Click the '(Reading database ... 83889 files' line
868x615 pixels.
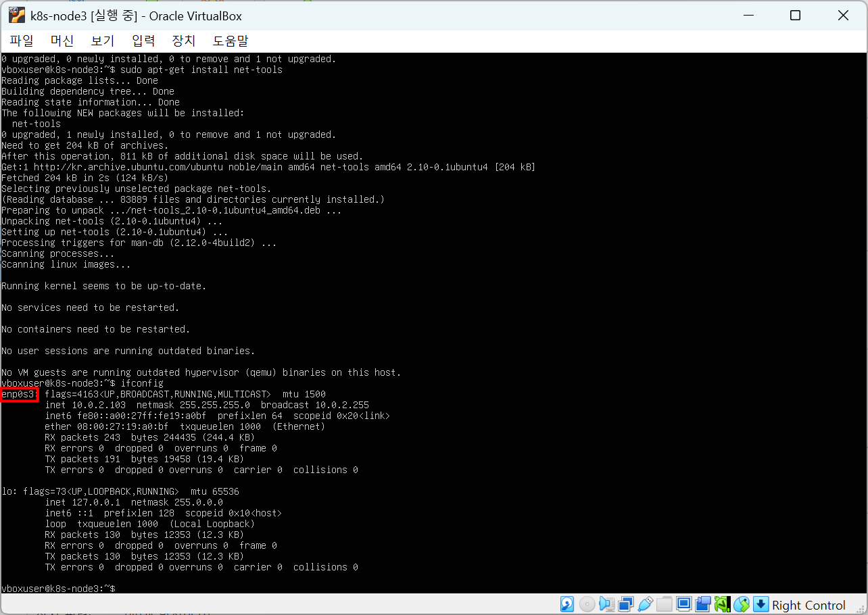(193, 199)
